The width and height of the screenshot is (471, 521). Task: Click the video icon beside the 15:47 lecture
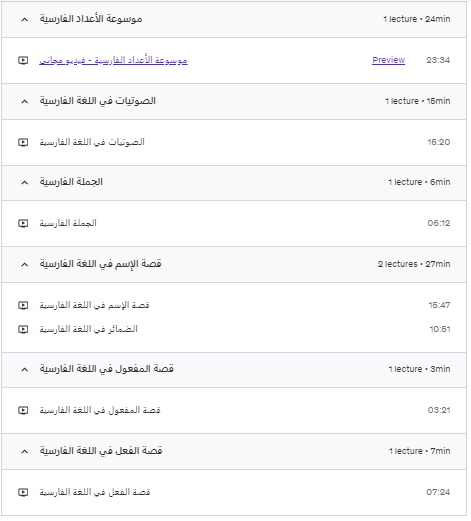pyautogui.click(x=23, y=305)
